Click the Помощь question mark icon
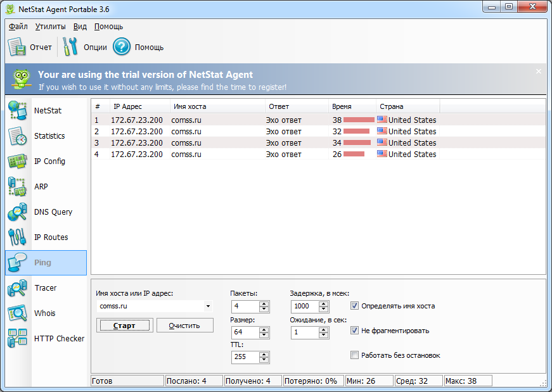Image resolution: width=552 pixels, height=392 pixels. point(122,47)
